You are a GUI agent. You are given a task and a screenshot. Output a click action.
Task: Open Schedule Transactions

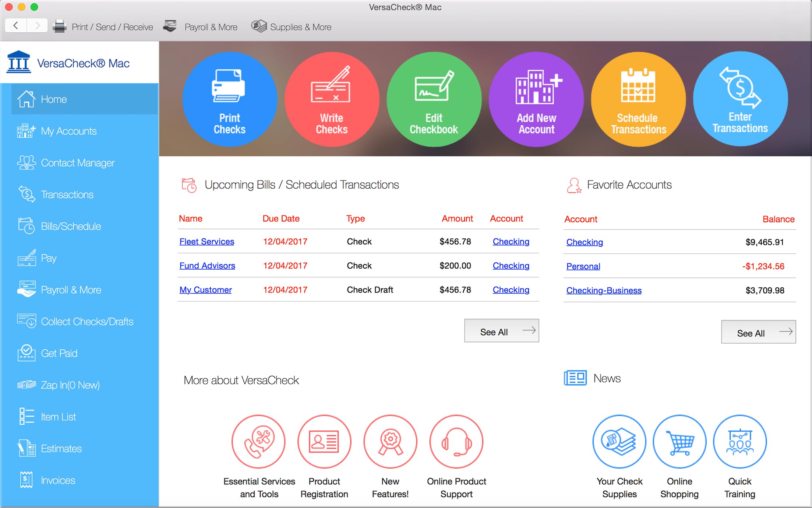pyautogui.click(x=638, y=99)
